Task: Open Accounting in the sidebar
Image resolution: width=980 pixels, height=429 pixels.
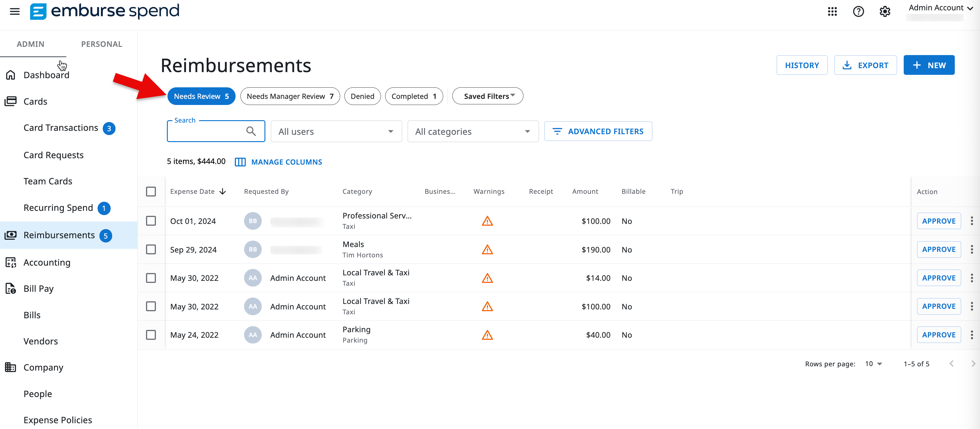Action: (47, 262)
